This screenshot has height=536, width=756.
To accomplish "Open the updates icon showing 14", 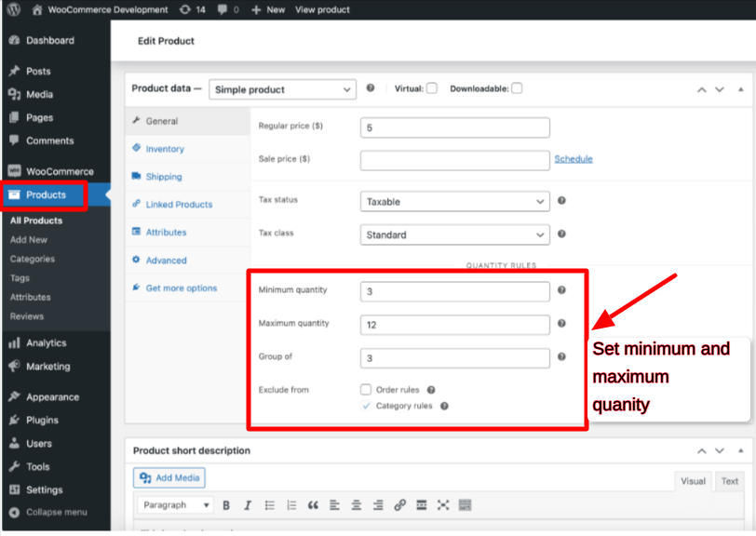I will pyautogui.click(x=193, y=9).
